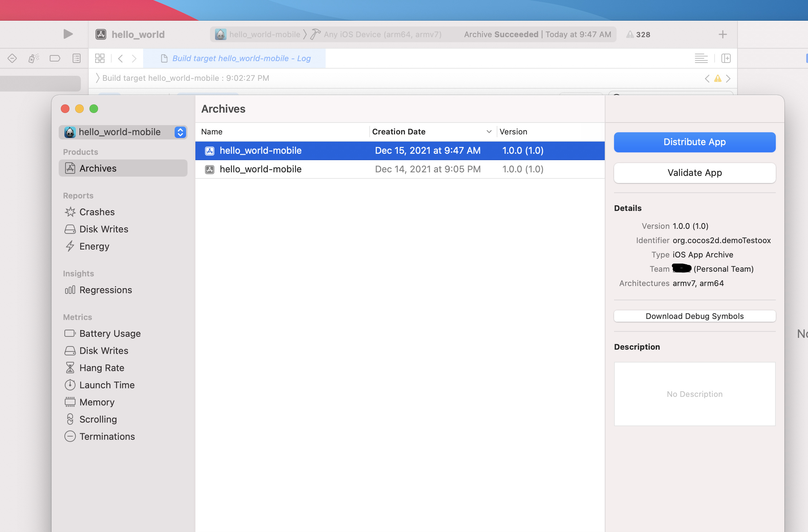
Task: Click the yellow warning icon showing 328 issues
Action: [x=630, y=35]
